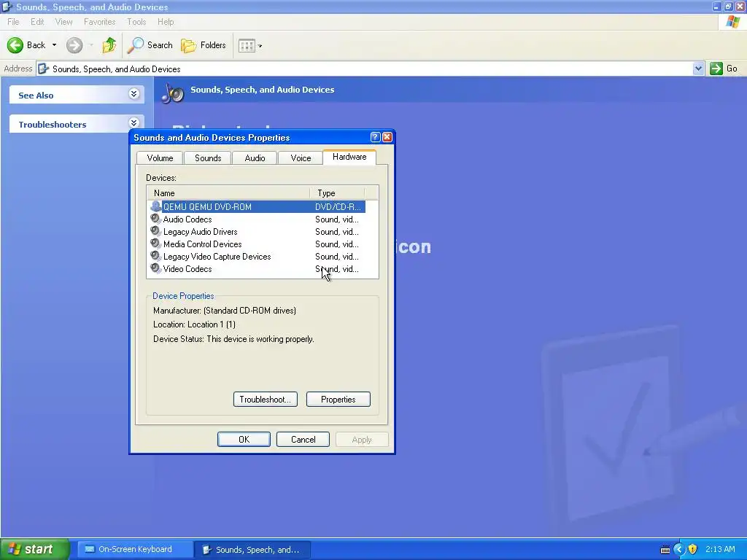The image size is (747, 560).
Task: Click the Legacy Video Capture Devices icon
Action: (156, 256)
